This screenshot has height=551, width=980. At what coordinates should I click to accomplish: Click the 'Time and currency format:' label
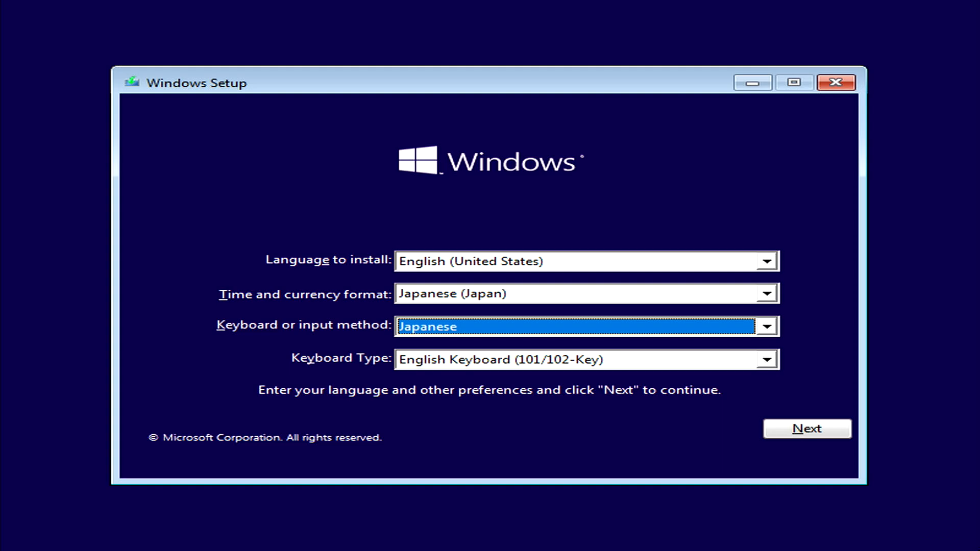click(305, 294)
